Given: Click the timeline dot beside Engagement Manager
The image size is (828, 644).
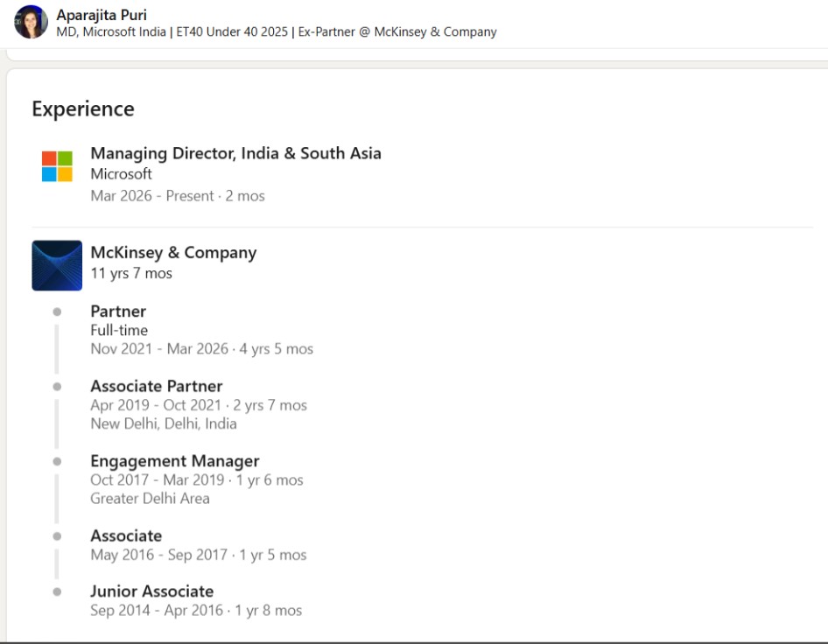Looking at the screenshot, I should [57, 461].
